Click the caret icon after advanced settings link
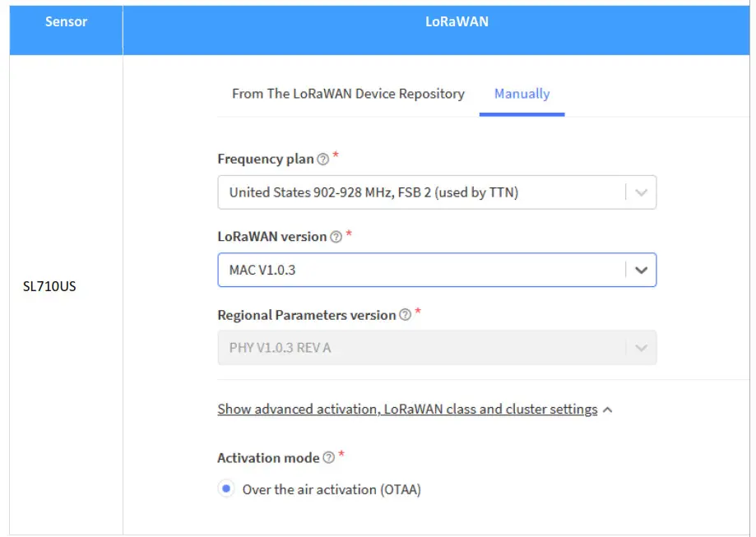This screenshot has height=537, width=756. click(608, 410)
